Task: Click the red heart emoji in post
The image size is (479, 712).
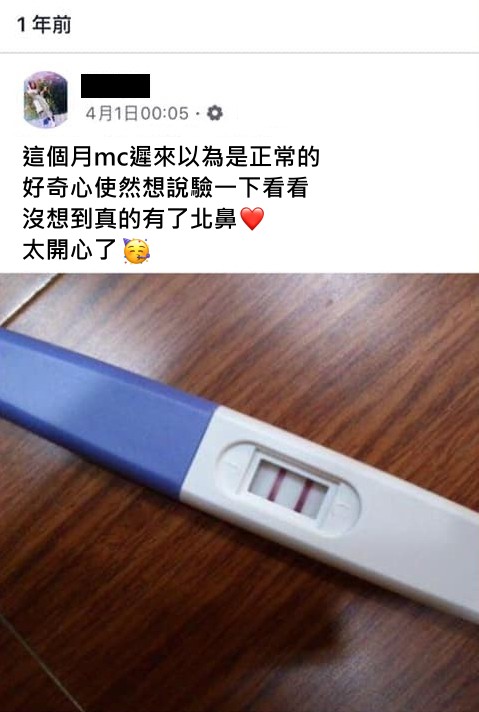Action: pyautogui.click(x=252, y=218)
